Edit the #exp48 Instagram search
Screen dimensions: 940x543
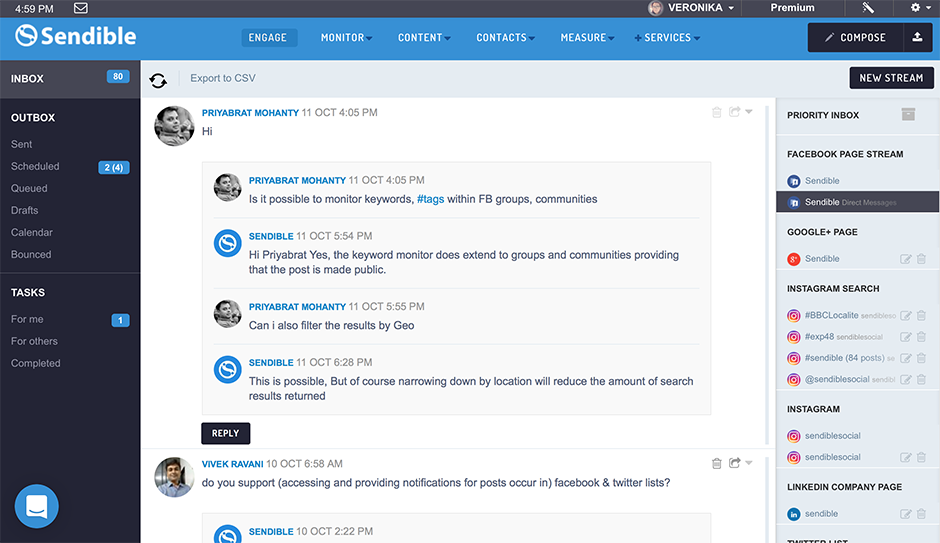point(905,337)
